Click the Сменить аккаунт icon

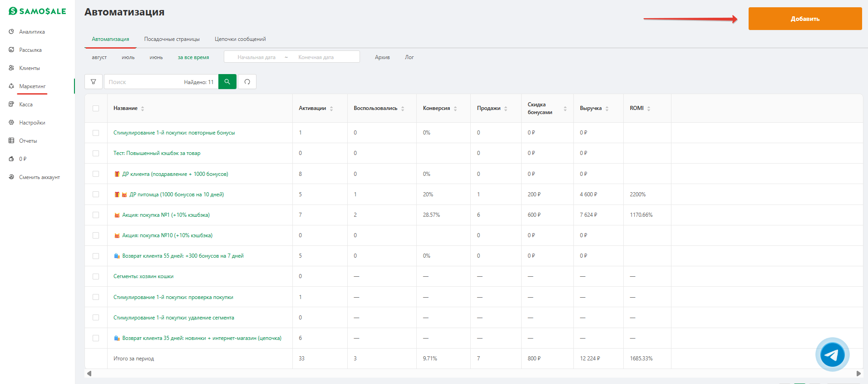[x=11, y=177]
